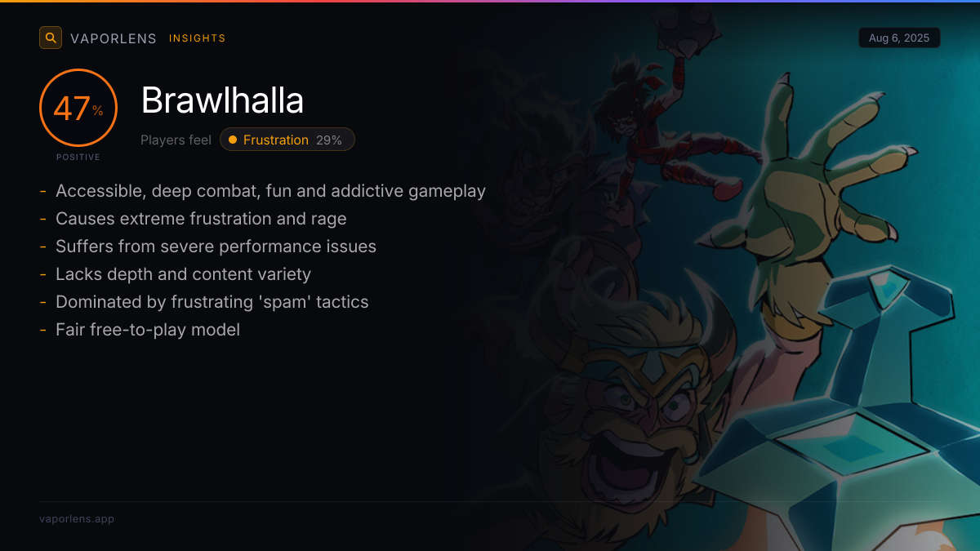Viewport: 980px width, 551px height.
Task: Click the orange Frustration dot indicator
Action: tap(233, 140)
